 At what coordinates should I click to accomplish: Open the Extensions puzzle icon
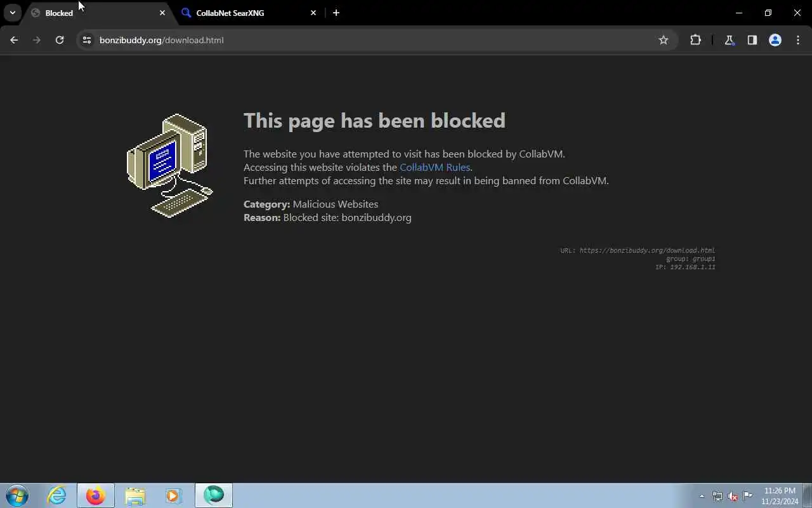pos(695,40)
